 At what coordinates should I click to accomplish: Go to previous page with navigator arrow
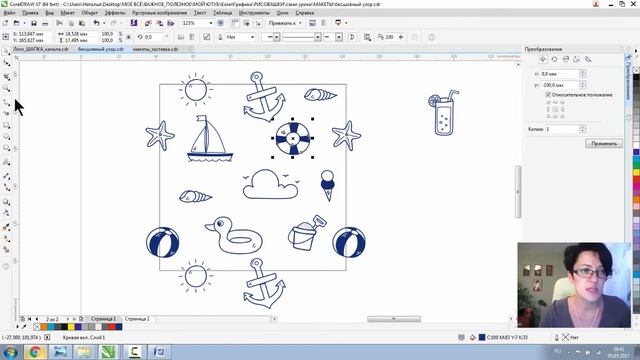coord(37,319)
